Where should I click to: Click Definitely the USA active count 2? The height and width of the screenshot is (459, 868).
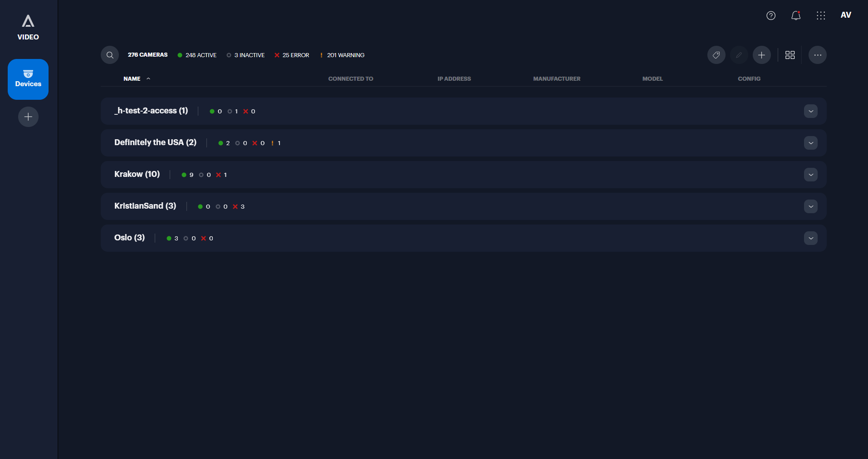click(224, 143)
